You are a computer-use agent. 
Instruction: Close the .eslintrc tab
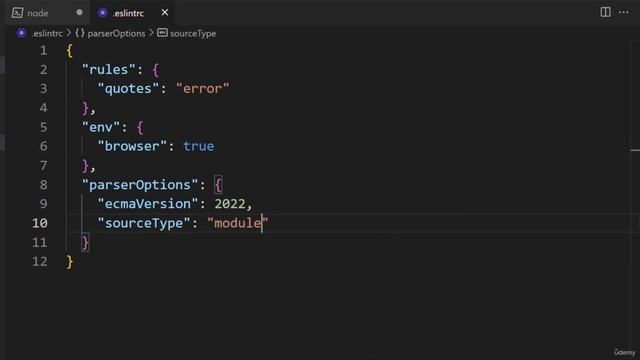[x=164, y=13]
